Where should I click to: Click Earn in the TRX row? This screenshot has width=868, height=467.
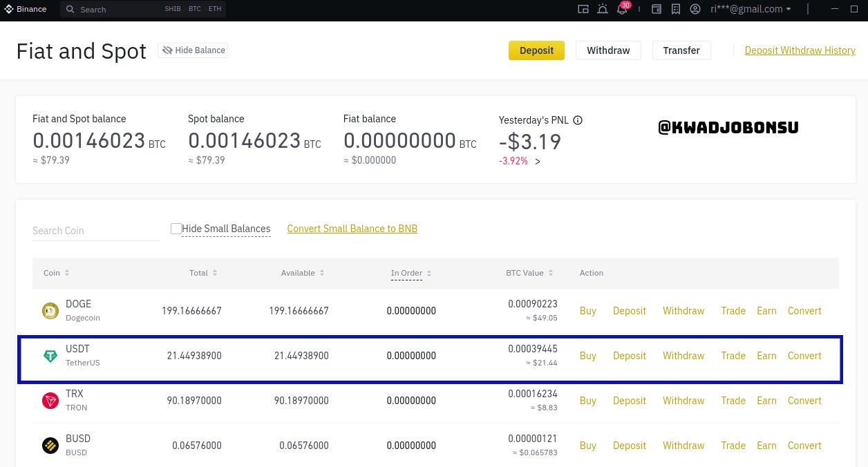[766, 401]
